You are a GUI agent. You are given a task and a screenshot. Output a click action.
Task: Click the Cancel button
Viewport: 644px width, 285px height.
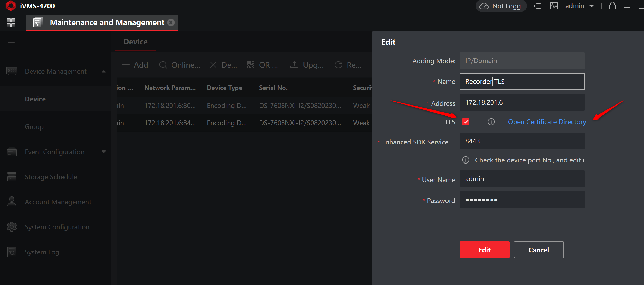point(539,250)
